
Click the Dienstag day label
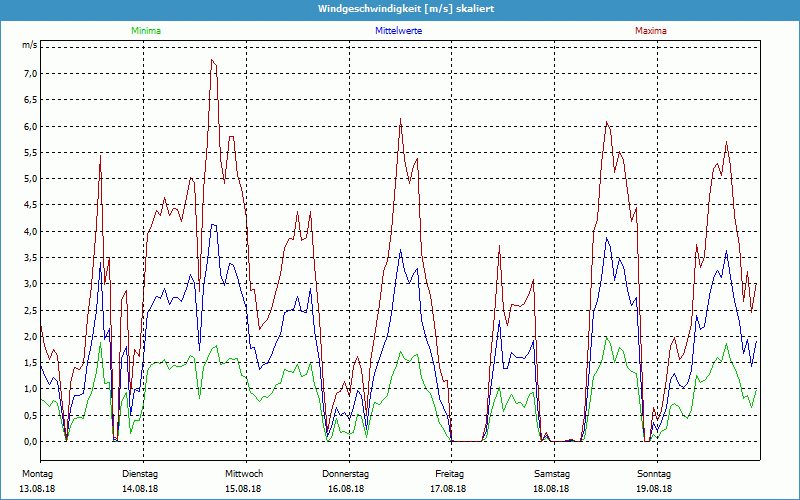pos(140,474)
